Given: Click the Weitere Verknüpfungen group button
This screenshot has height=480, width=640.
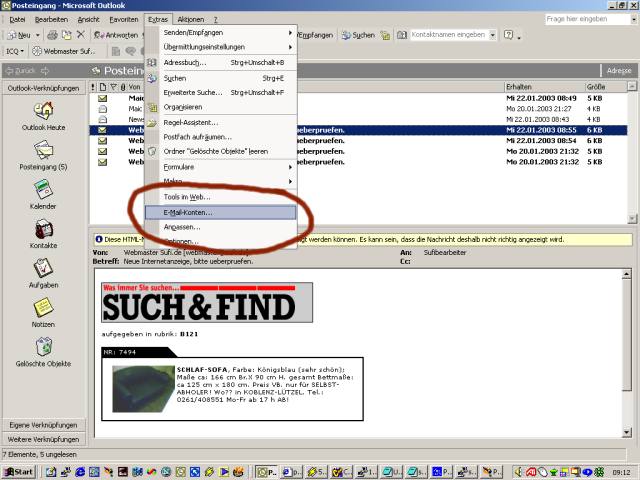Looking at the screenshot, I should 43,439.
